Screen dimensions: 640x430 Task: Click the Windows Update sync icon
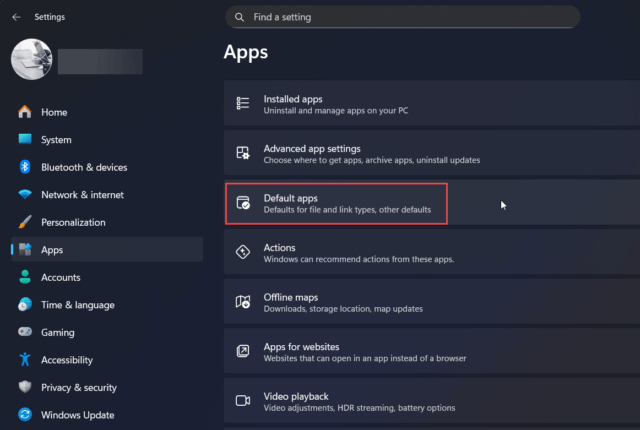tap(25, 414)
